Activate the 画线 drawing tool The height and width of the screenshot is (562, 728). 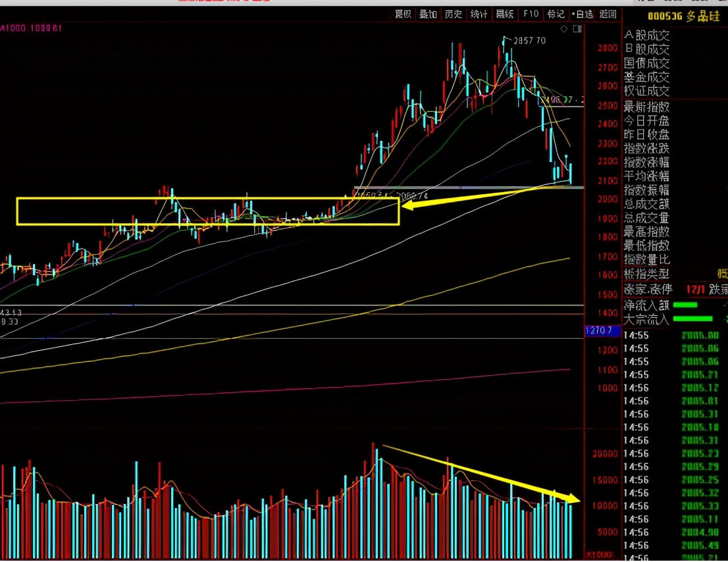505,14
